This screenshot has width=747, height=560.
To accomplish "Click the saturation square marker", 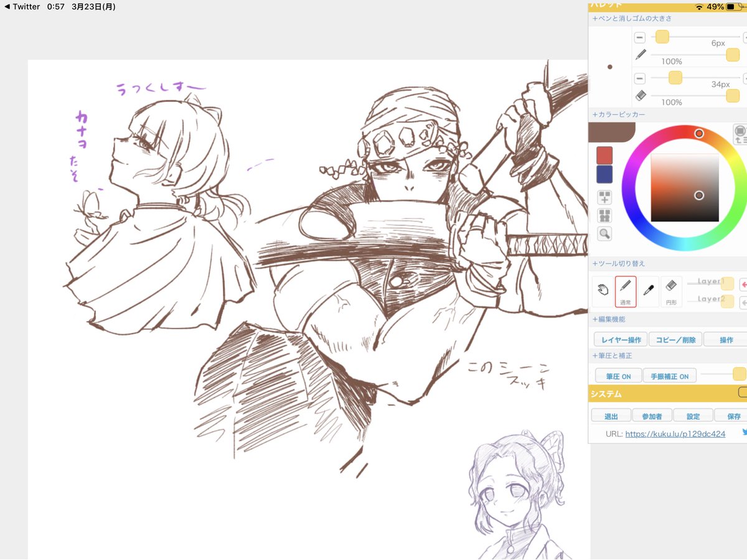I will tap(699, 195).
